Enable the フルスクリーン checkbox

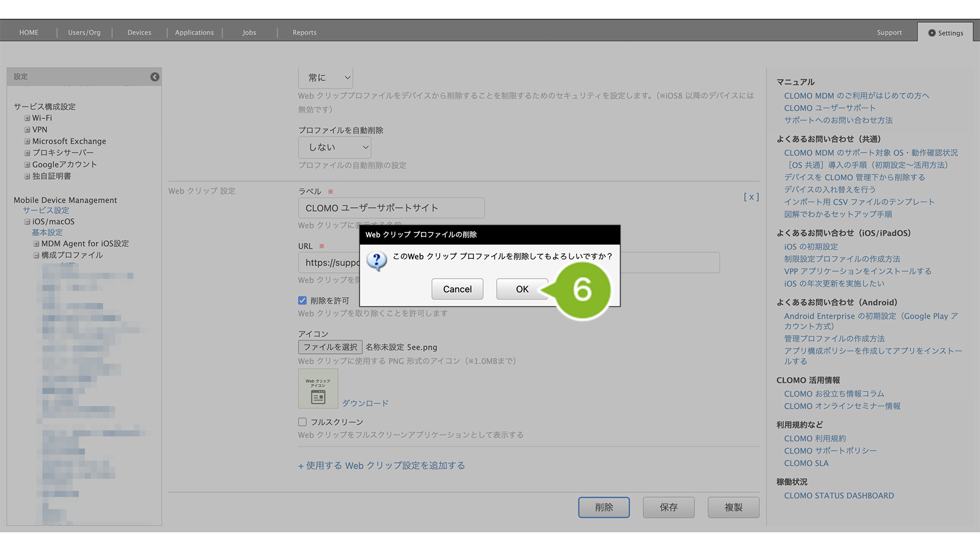tap(303, 422)
